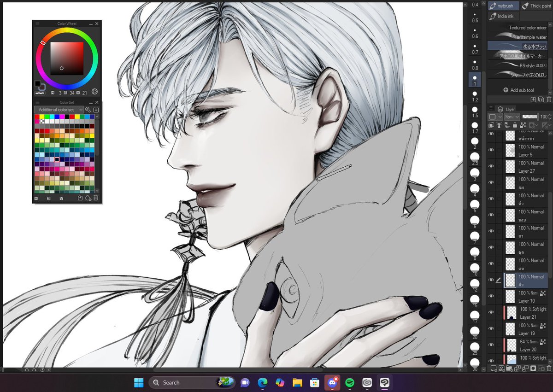
Task: Toggle Clip to Layer Below icon
Action: (492, 125)
